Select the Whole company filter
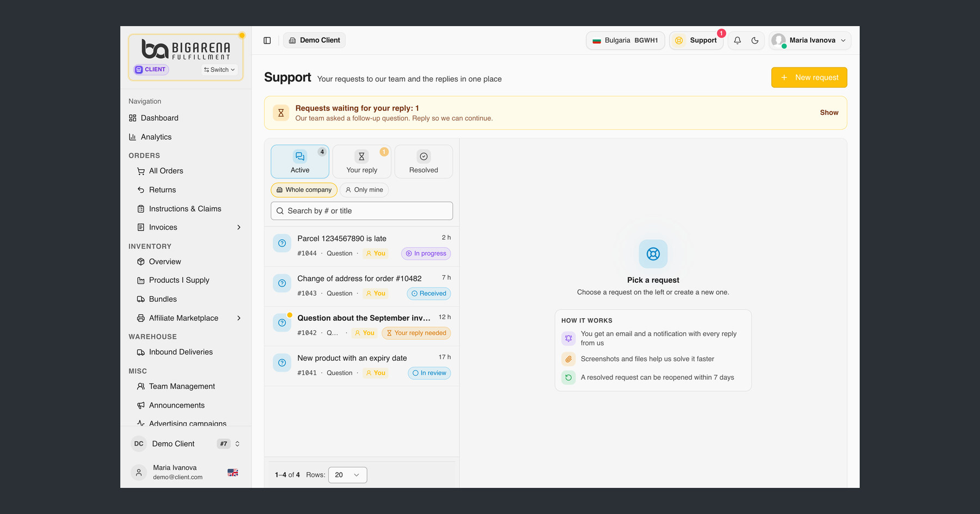Image resolution: width=980 pixels, height=514 pixels. [304, 190]
